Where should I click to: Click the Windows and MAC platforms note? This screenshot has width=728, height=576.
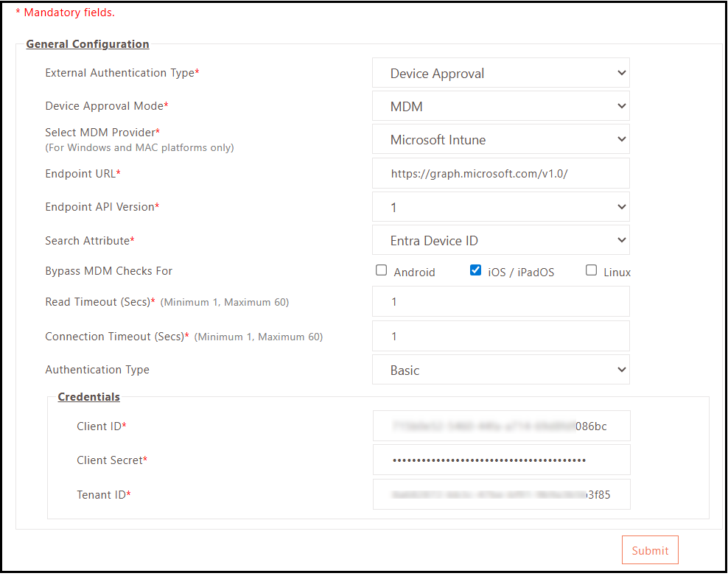139,147
